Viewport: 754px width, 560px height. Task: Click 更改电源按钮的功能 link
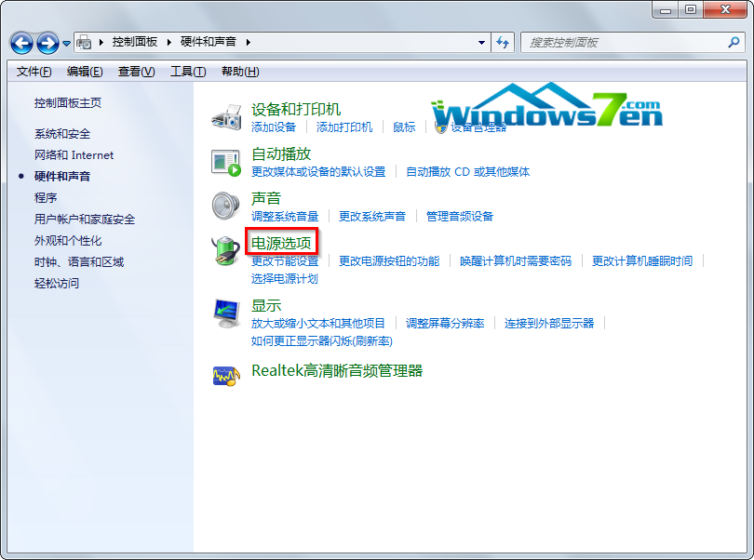(x=389, y=261)
